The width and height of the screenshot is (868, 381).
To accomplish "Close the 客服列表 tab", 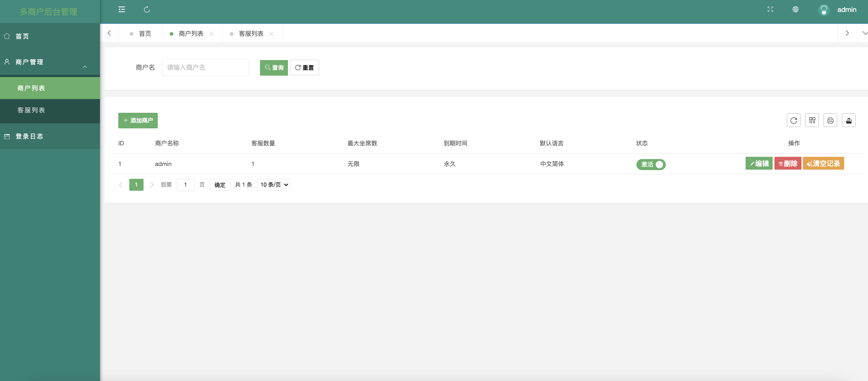I will 271,34.
